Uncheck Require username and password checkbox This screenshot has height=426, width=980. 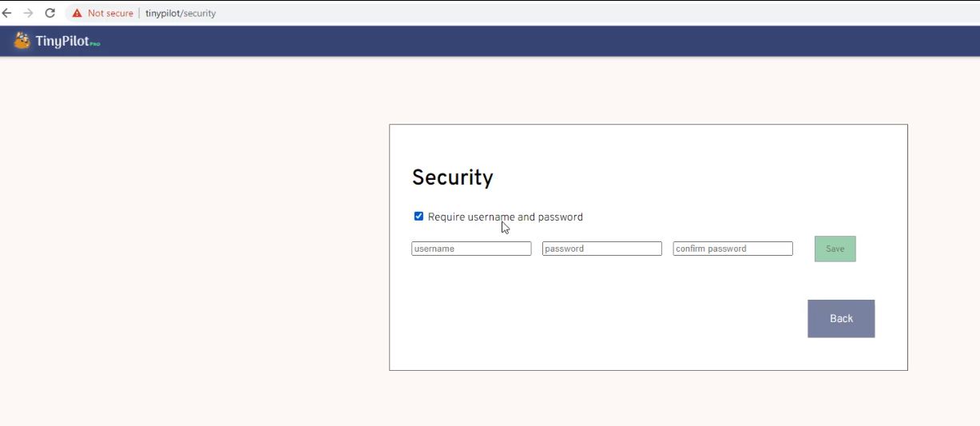[419, 217]
